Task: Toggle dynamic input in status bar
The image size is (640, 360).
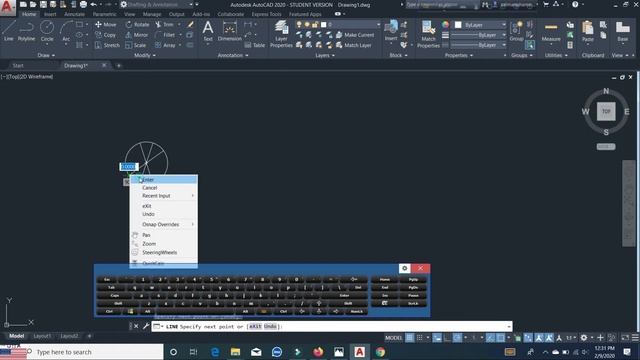Action: click(x=437, y=338)
